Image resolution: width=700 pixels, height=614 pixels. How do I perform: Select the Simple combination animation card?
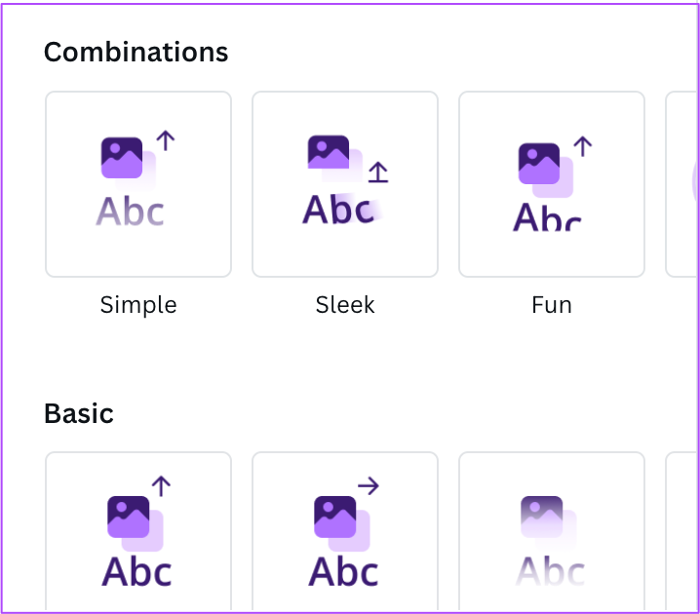click(138, 184)
